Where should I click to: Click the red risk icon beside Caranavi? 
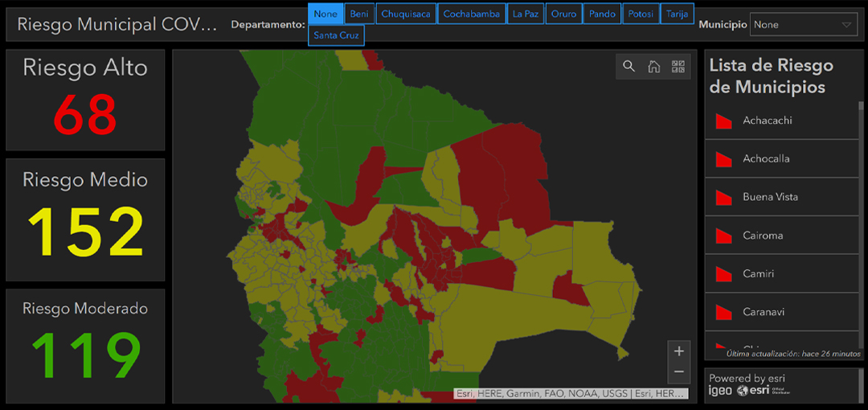(x=723, y=312)
